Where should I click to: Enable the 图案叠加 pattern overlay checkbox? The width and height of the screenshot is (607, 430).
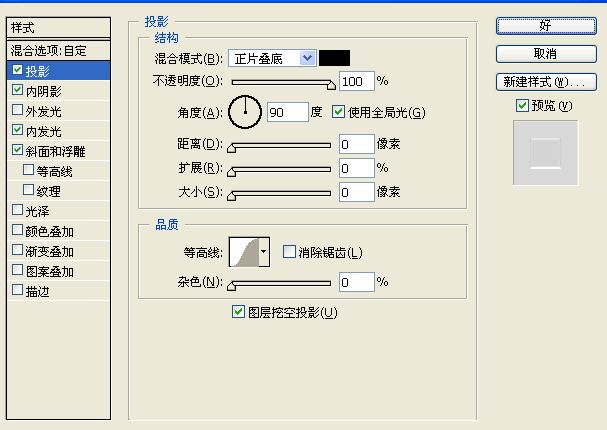click(x=17, y=270)
